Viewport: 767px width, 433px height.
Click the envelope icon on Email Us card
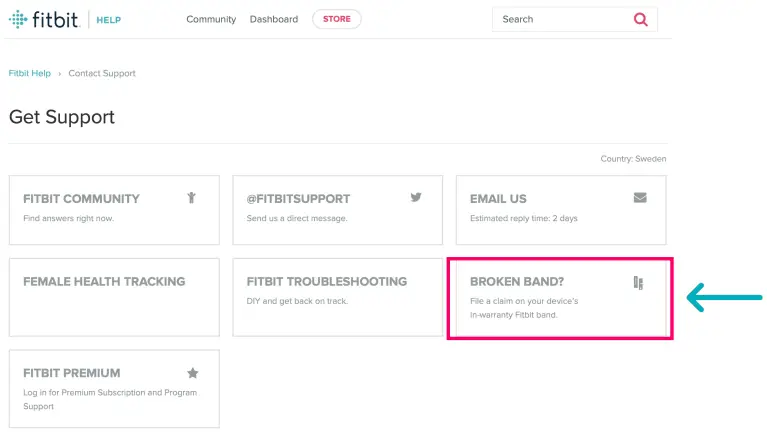click(640, 198)
